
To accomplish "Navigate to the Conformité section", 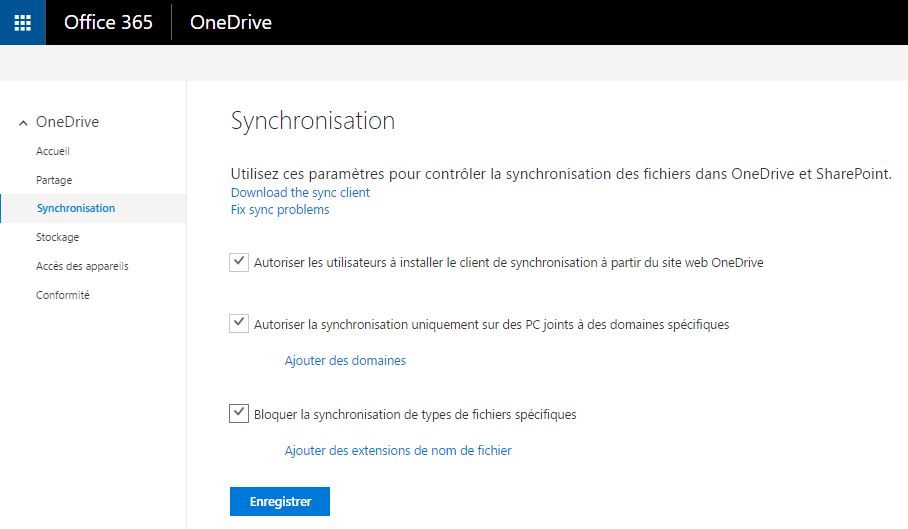I will [x=63, y=295].
